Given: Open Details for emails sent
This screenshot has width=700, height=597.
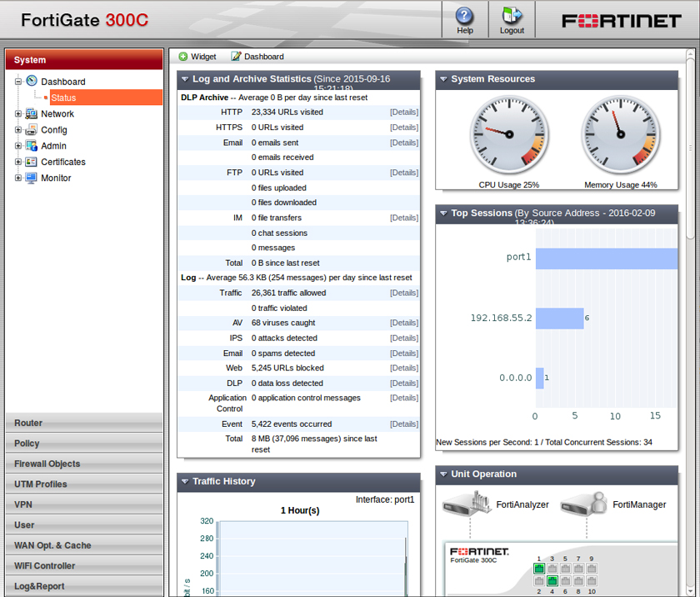Looking at the screenshot, I should click(x=404, y=143).
